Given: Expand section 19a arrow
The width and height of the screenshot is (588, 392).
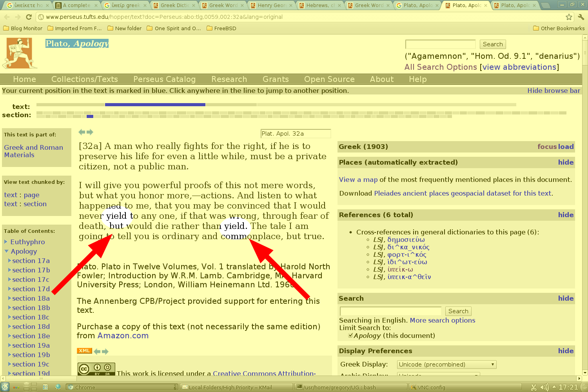Looking at the screenshot, I should [10, 345].
